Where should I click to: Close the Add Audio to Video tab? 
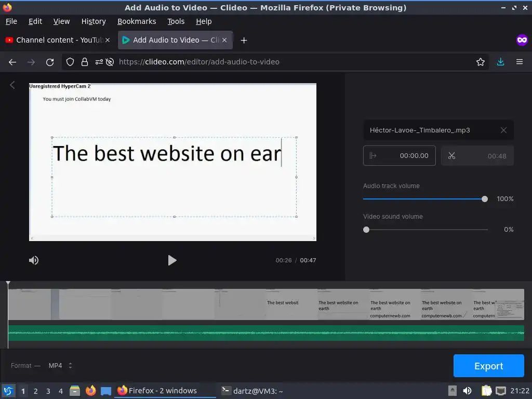click(224, 40)
